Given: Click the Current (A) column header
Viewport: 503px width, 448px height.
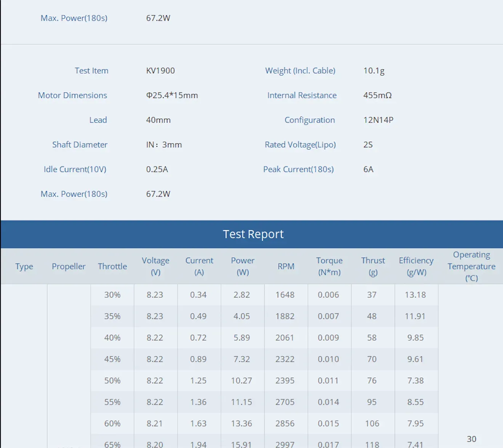Looking at the screenshot, I should tap(199, 266).
